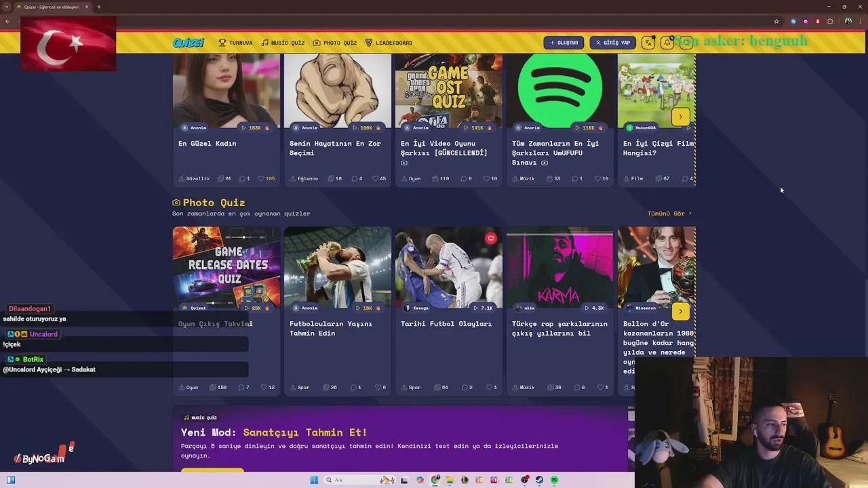Click the Güzellik category tag
The height and width of the screenshot is (488, 868).
click(x=194, y=179)
